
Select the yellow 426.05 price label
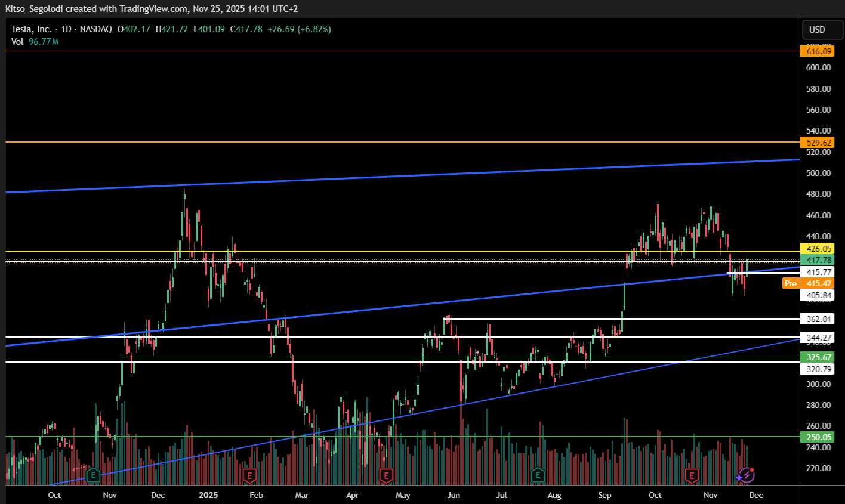click(819, 249)
